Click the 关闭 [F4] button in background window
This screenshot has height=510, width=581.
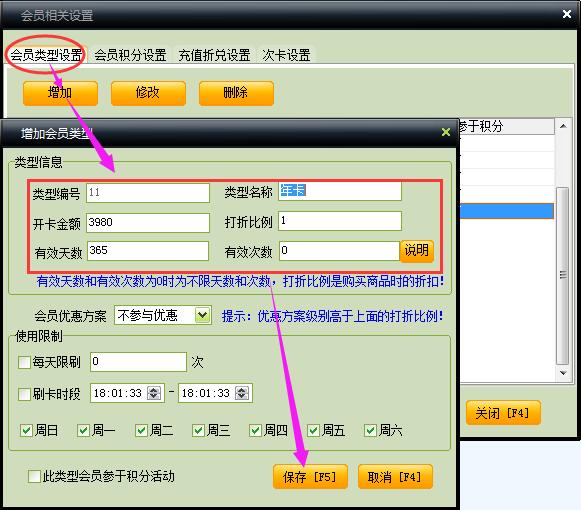click(503, 413)
